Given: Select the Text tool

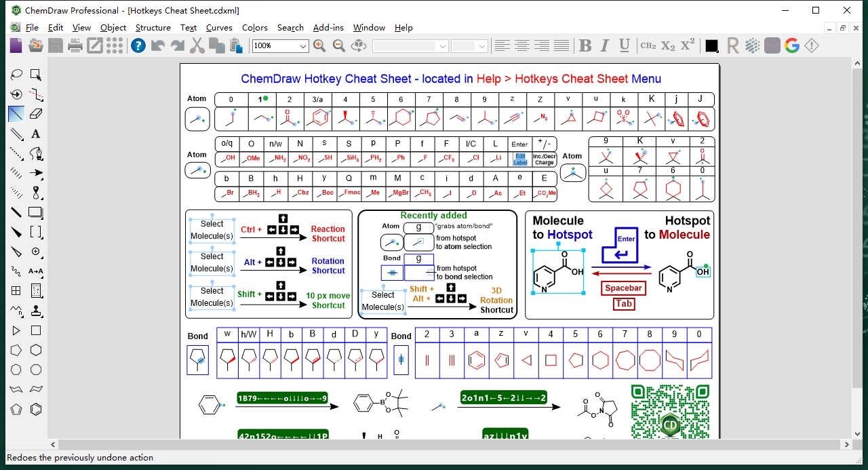Looking at the screenshot, I should [35, 134].
